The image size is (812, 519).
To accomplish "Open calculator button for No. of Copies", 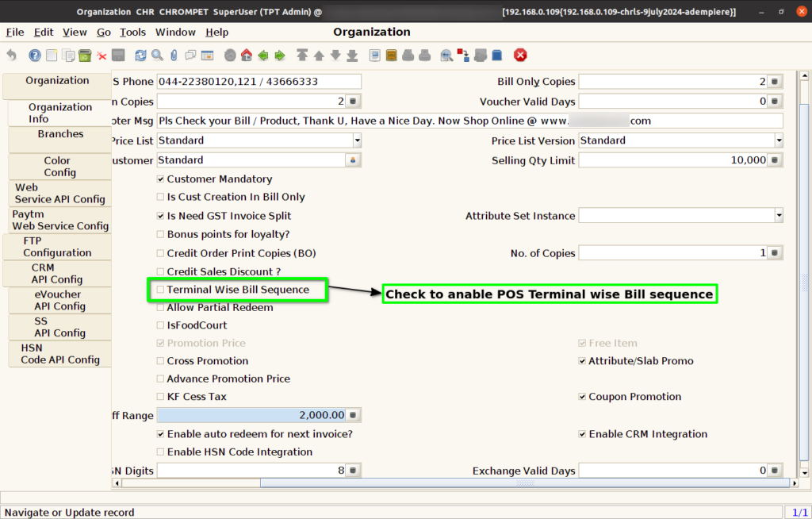I will (x=775, y=252).
